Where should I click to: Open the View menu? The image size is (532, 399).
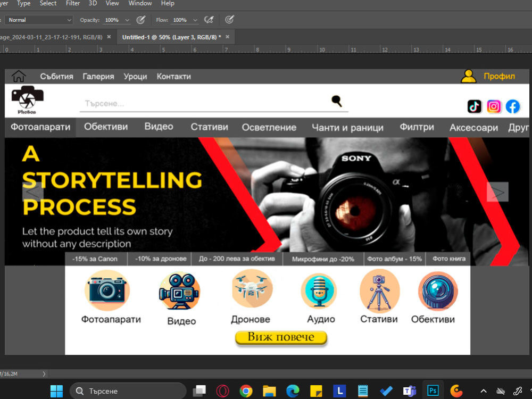pos(112,3)
